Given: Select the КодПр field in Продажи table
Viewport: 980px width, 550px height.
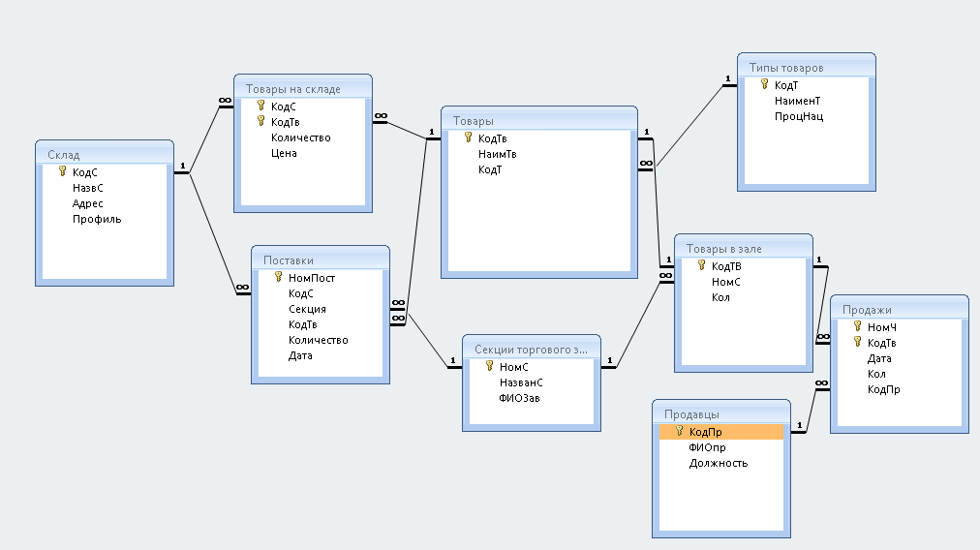Looking at the screenshot, I should tap(884, 389).
